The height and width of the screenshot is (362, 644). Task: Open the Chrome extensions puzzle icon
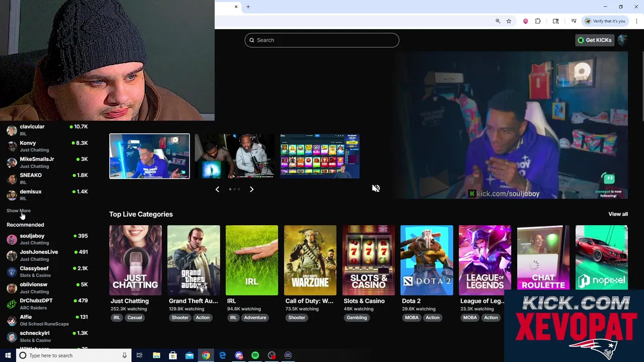pos(538,21)
